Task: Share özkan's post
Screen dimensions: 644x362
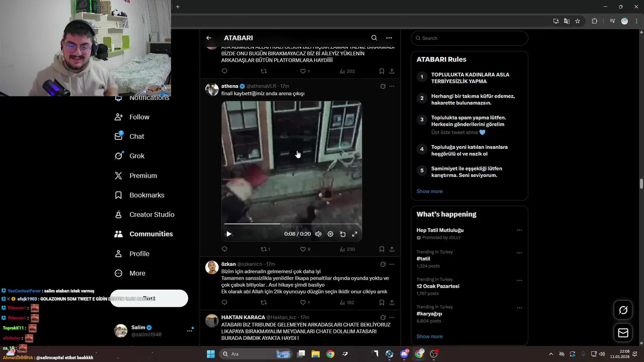Action: 392,302
